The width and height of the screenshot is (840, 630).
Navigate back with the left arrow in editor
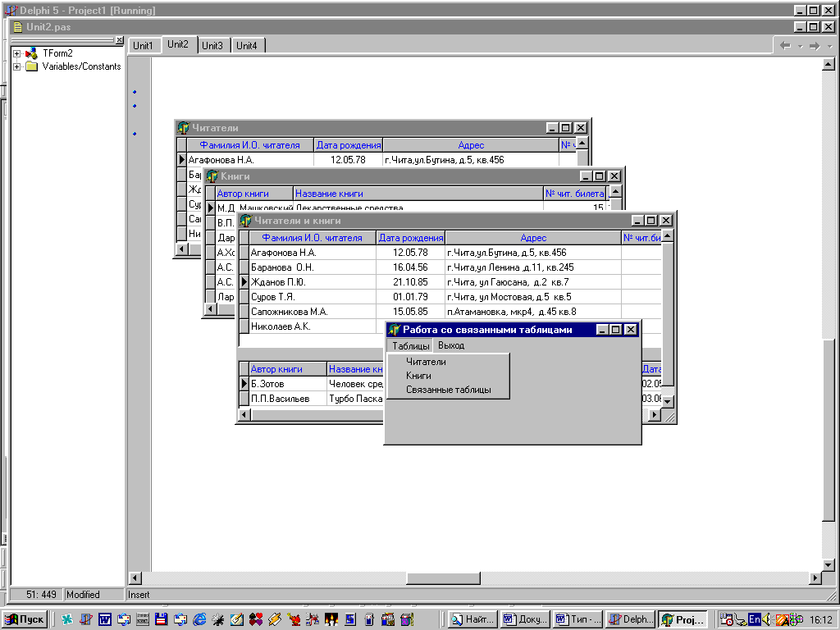coord(785,46)
